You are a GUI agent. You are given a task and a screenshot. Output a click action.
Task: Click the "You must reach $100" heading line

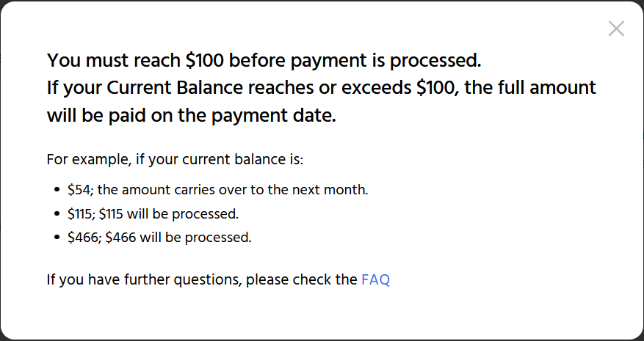(x=264, y=59)
